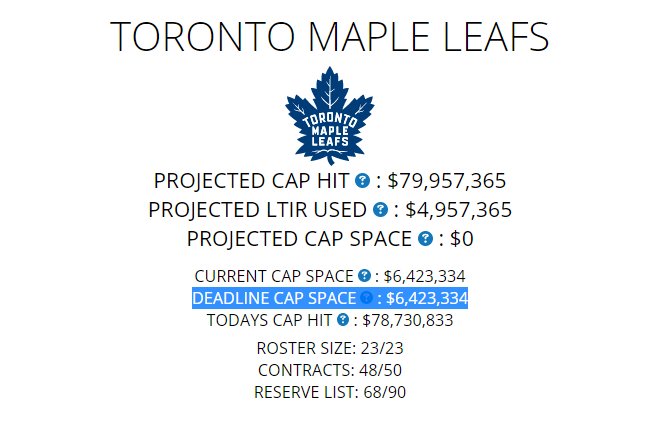
Task: Click the help icon beside Projected LTIR Used
Action: pyautogui.click(x=380, y=210)
